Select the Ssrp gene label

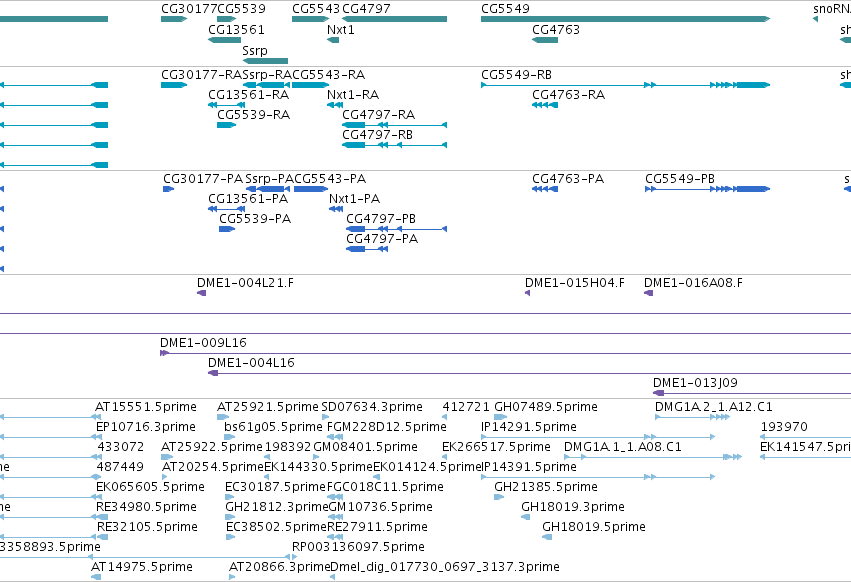(x=255, y=50)
